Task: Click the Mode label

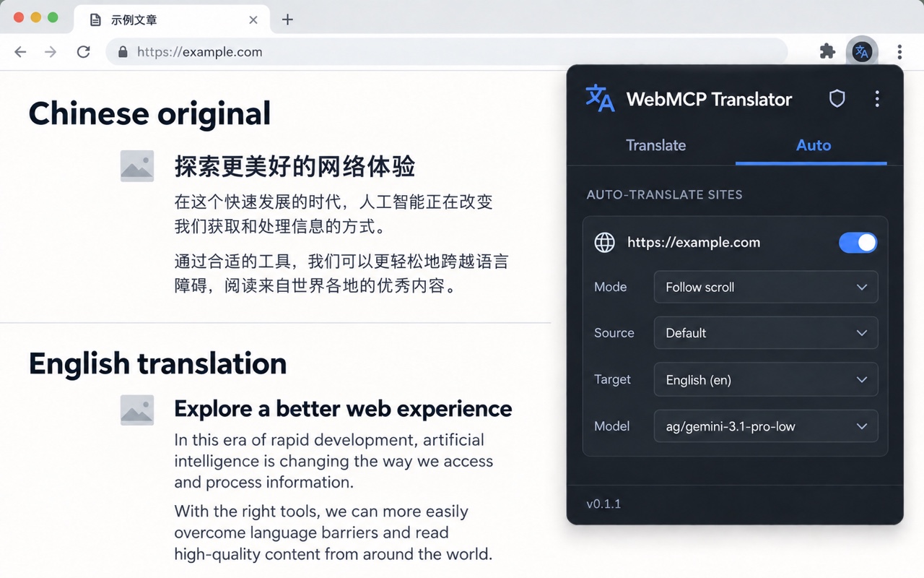Action: 610,287
